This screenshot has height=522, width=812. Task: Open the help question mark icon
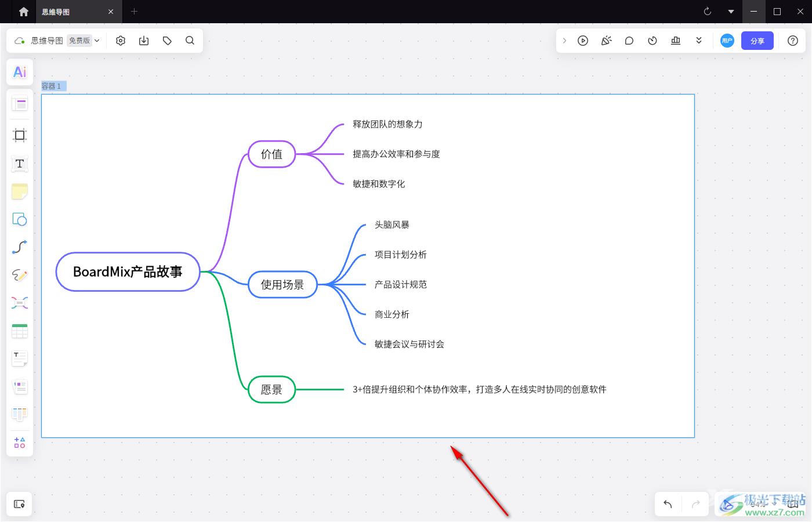(x=793, y=41)
